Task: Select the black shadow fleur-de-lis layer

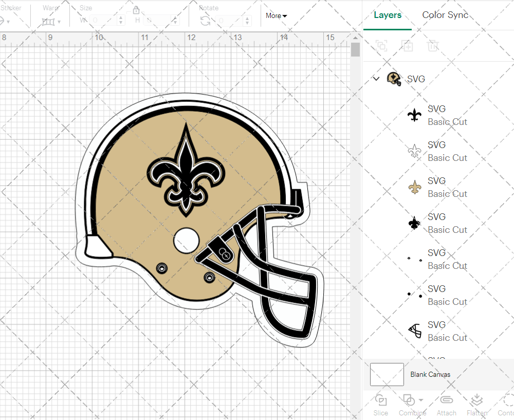Action: pyautogui.click(x=438, y=223)
